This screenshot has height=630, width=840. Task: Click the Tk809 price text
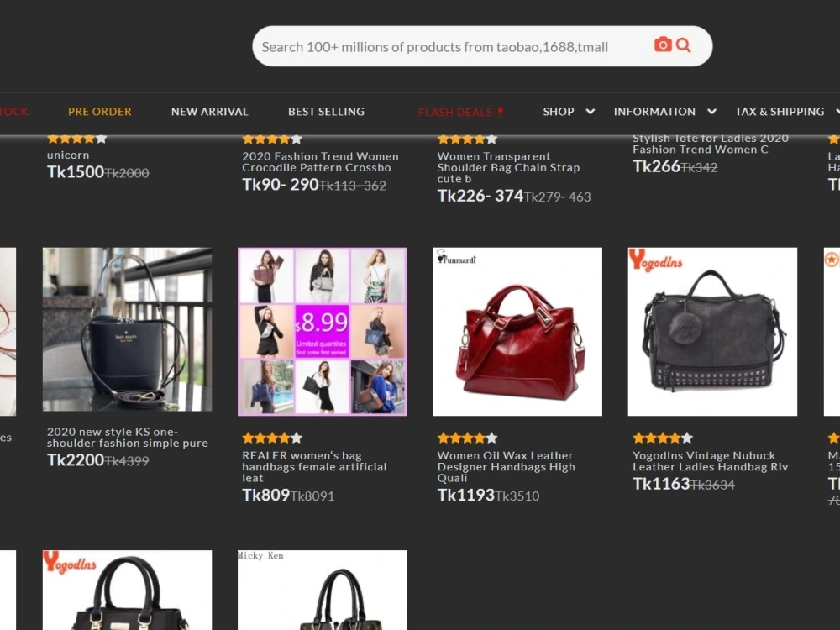click(x=265, y=495)
